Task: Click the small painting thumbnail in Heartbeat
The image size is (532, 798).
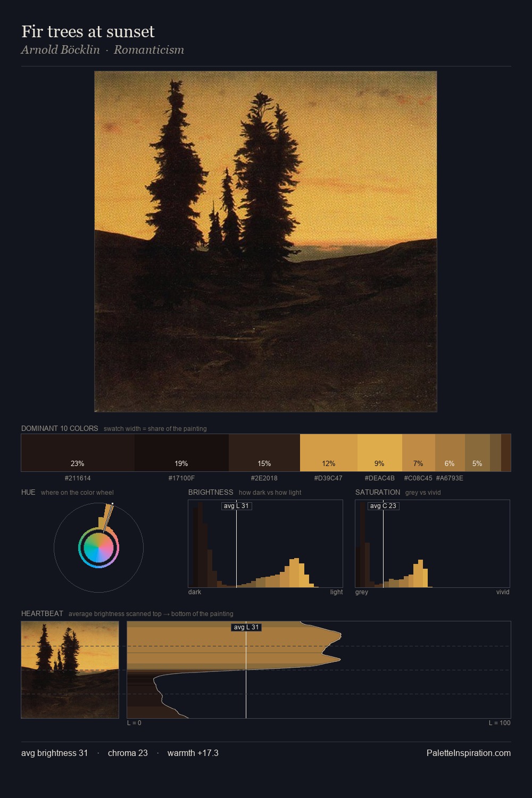Action: pos(70,670)
